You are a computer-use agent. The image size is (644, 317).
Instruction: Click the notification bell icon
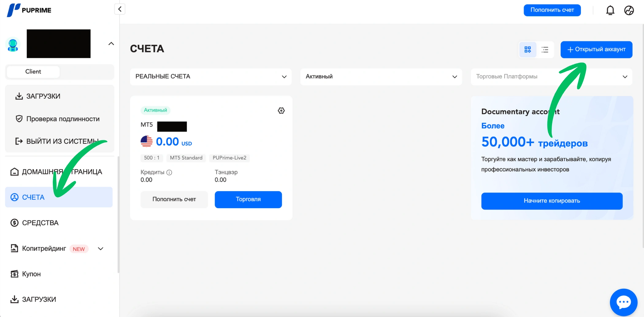pos(610,10)
